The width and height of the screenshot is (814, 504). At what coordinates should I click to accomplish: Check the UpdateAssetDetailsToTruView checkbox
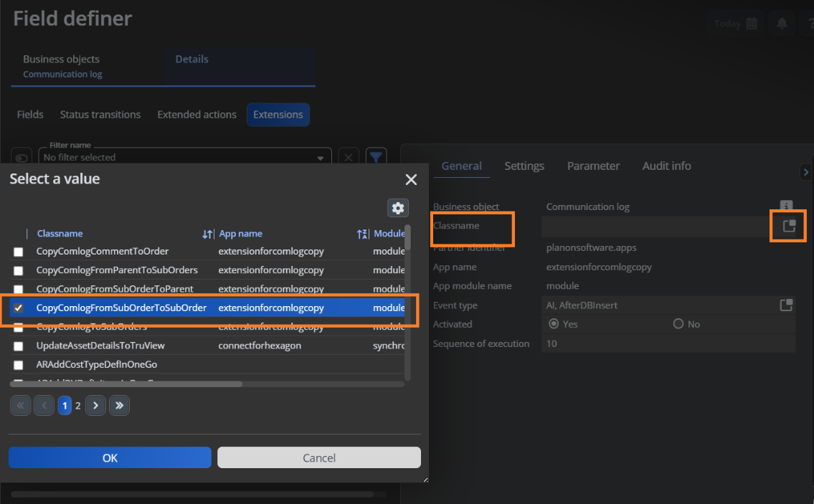[18, 346]
